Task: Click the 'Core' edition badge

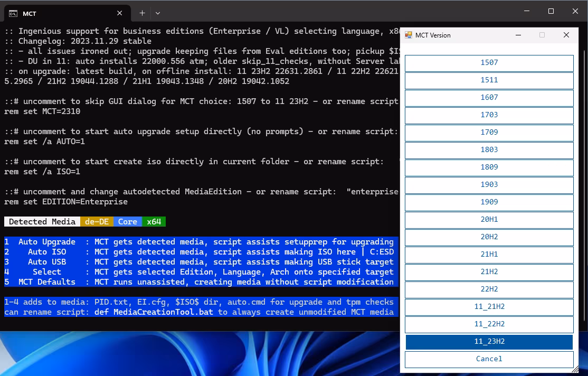Action: coord(128,222)
